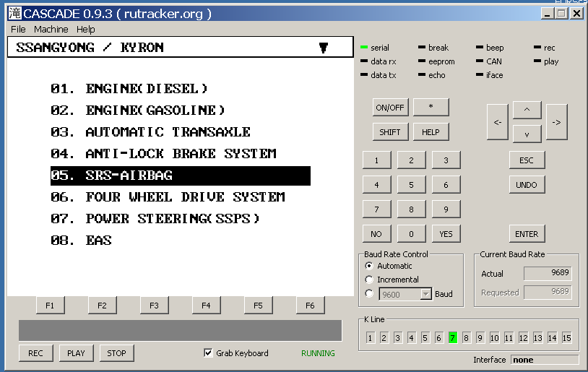588x372 pixels.
Task: Open the Help menu
Action: point(85,29)
